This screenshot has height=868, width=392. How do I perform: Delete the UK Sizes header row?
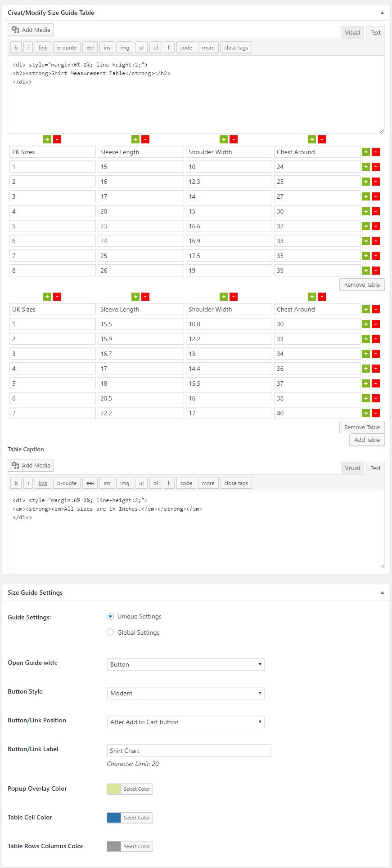tap(376, 309)
